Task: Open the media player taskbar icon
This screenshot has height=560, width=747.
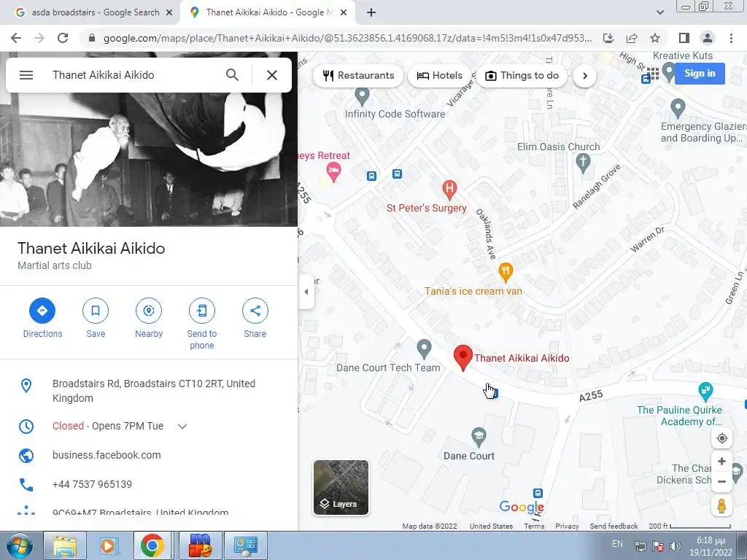Action: (x=108, y=545)
